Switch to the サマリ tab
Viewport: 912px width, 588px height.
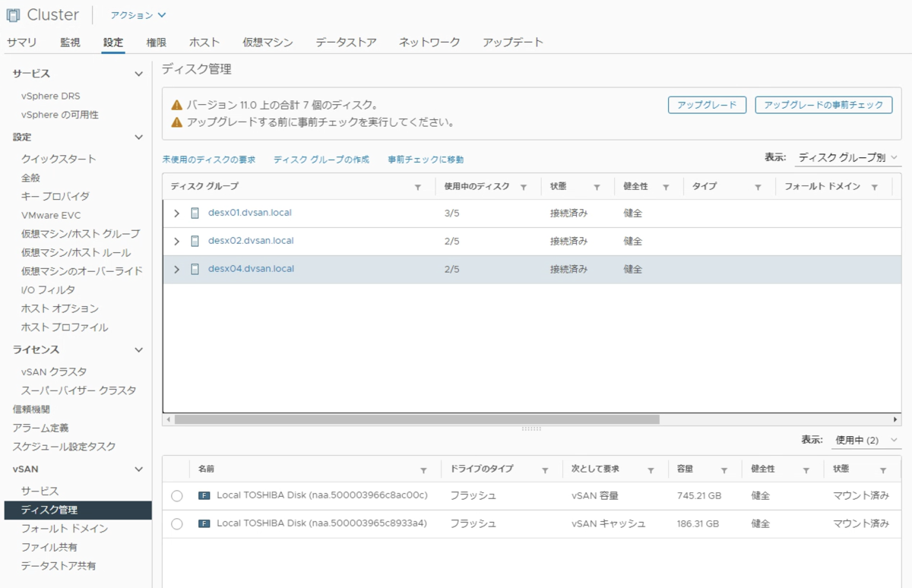click(21, 43)
